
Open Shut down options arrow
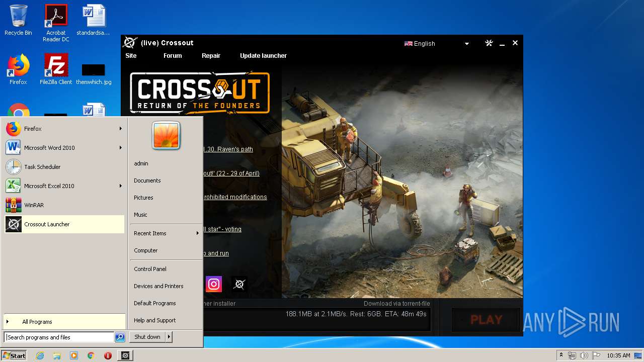[x=169, y=337]
